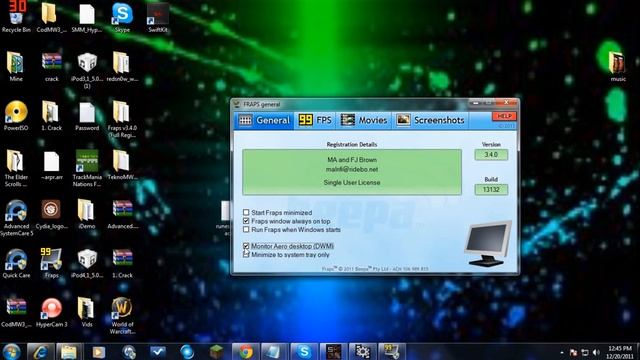640x360 pixels.
Task: Open the Movies tab in Fraps
Action: tap(364, 120)
